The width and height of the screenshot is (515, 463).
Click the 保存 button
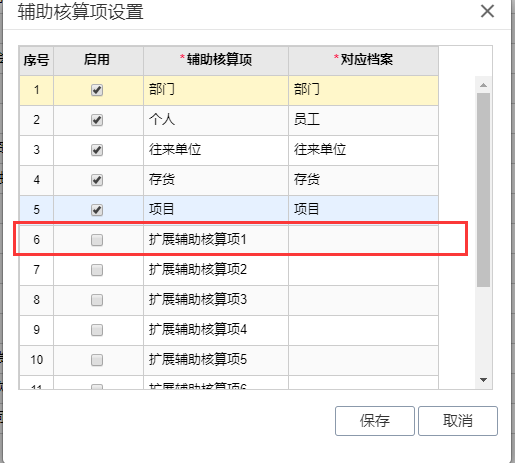[375, 421]
